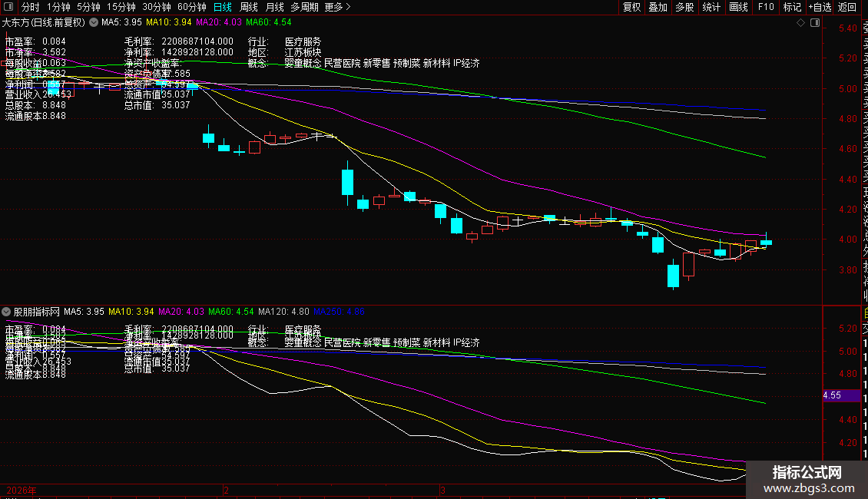Click the right panel toggle icon
Viewport: 868px width, 499px height.
(x=814, y=22)
